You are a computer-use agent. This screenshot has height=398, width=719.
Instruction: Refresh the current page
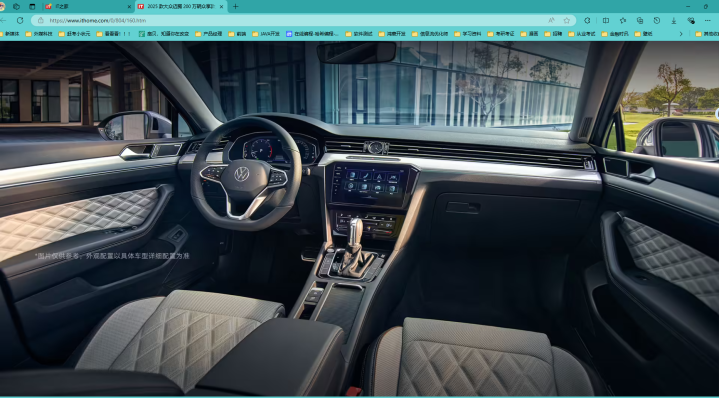[20, 20]
